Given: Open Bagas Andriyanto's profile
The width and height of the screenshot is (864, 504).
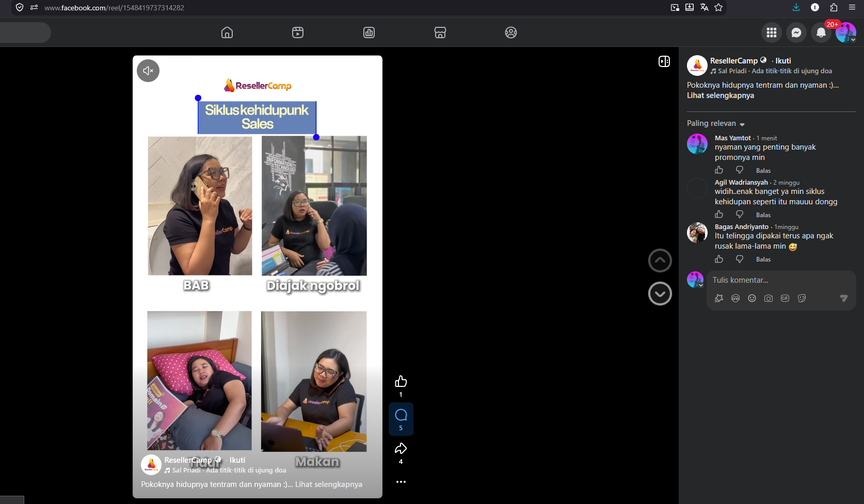Looking at the screenshot, I should (x=742, y=227).
